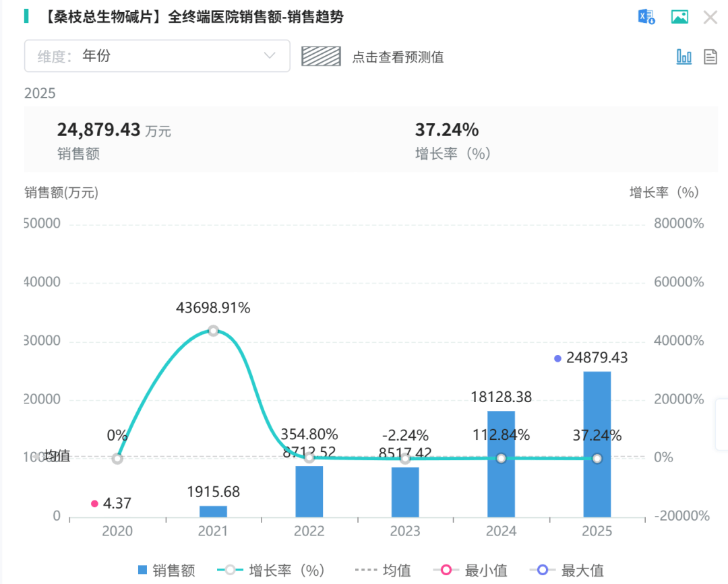
Task: Click 点击查看预测值 link
Action: tap(398, 57)
